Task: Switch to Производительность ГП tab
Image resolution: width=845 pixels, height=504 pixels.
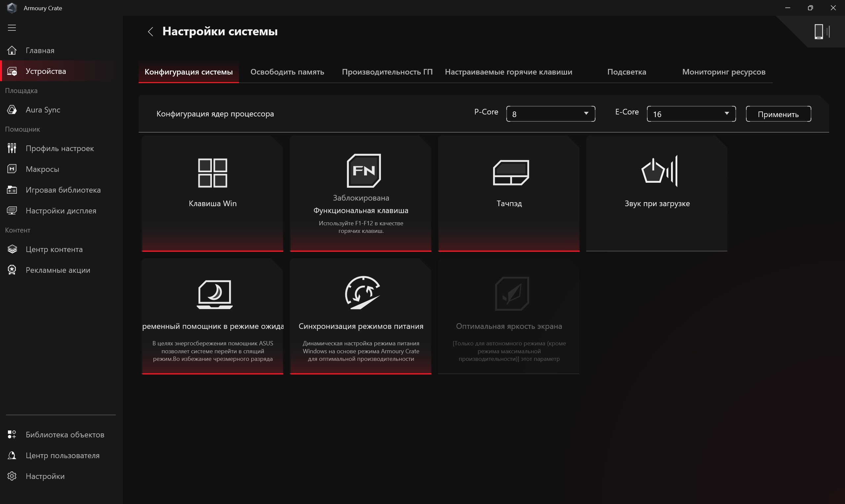Action: 387,72
